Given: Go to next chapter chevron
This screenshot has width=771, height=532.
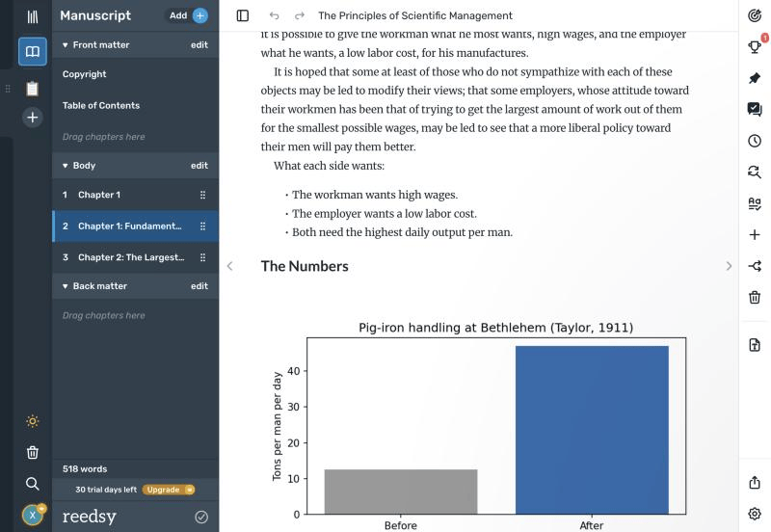Looking at the screenshot, I should (729, 266).
